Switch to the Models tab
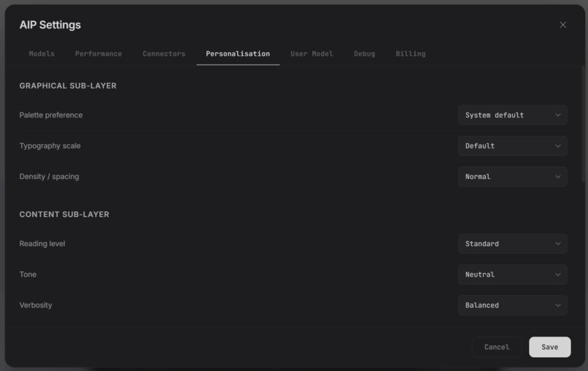Viewport: 588px width, 371px height. (x=42, y=54)
